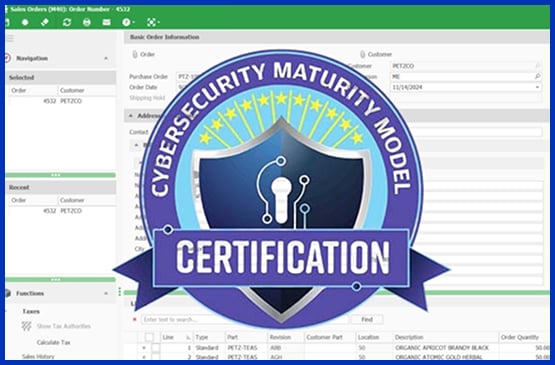Open the help question mark menu
555x365 pixels.
pos(128,22)
